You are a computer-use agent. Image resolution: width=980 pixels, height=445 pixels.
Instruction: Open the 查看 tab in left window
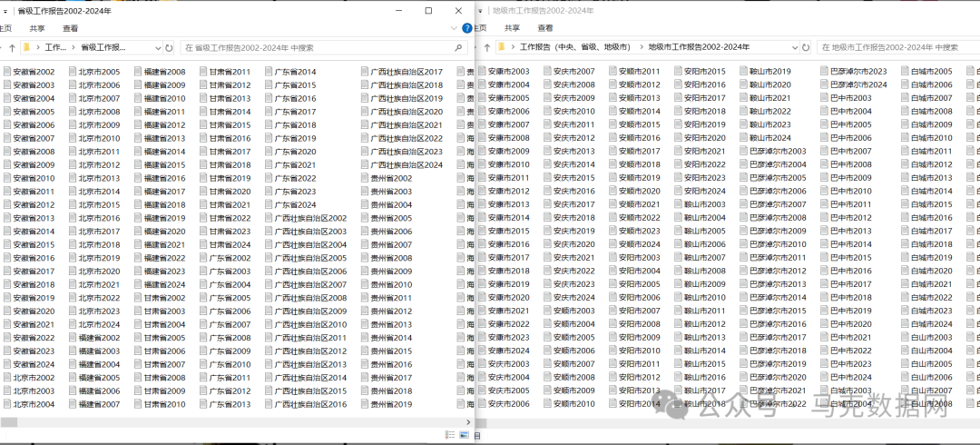pos(71,28)
